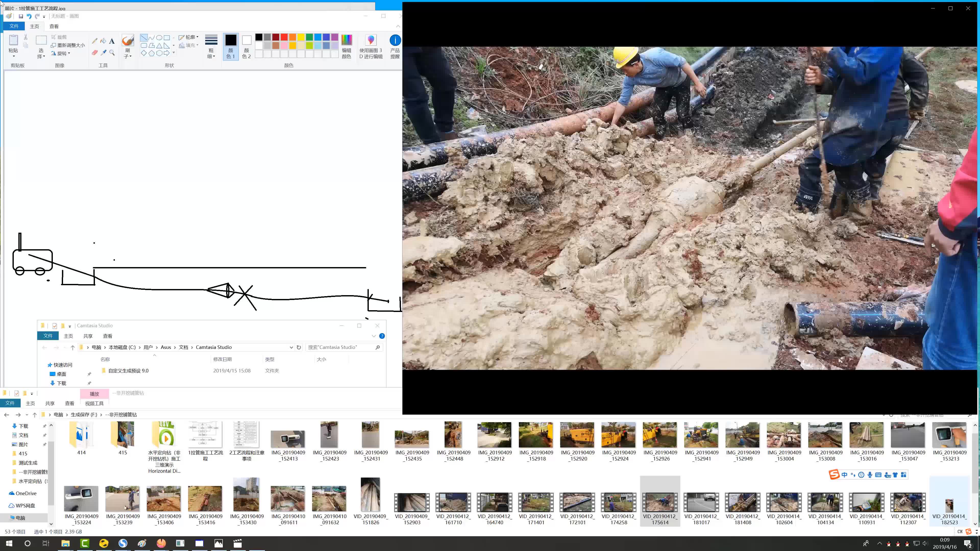Pick the Fill with color bucket tool
Screen dimensions: 980x551
coord(103,41)
